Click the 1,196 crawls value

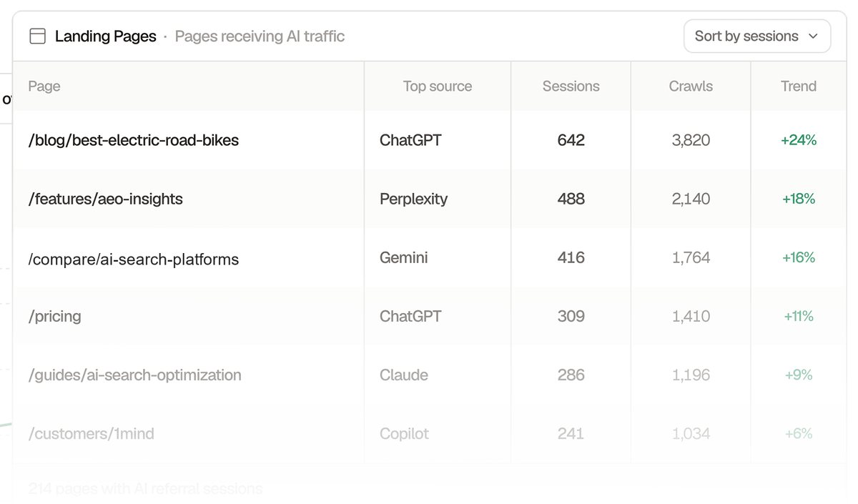[x=691, y=375]
